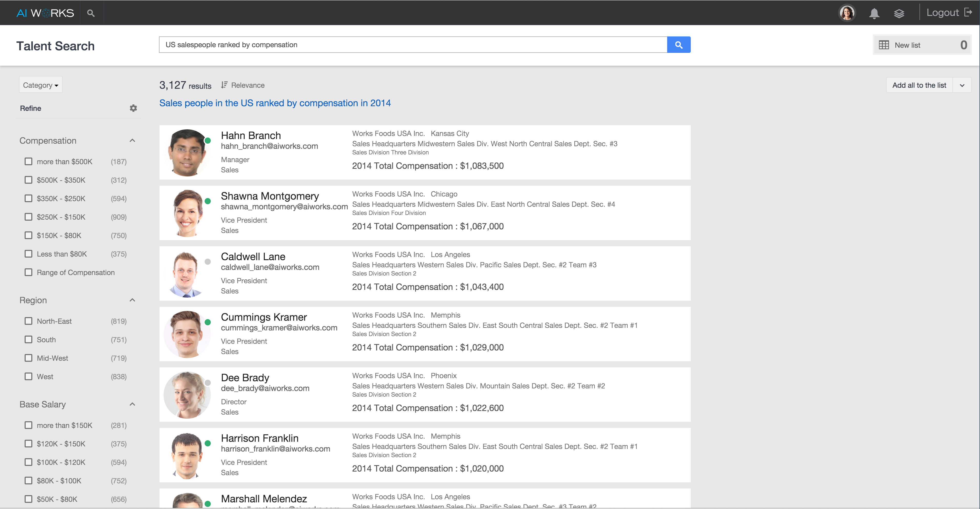Collapse the Compensation filter section

(x=132, y=141)
